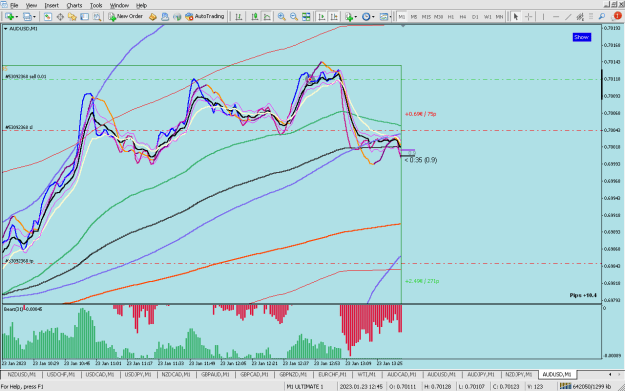Image resolution: width=625 pixels, height=391 pixels.
Task: Switch timeframe to M30
Action: pos(438,17)
